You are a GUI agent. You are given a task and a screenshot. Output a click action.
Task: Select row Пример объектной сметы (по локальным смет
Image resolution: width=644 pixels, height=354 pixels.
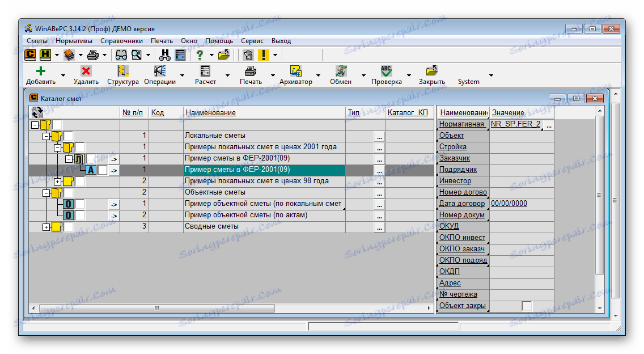tap(263, 204)
